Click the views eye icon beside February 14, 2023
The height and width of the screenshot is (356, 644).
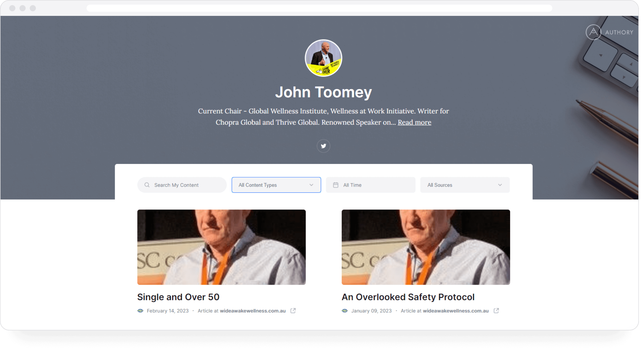(140, 311)
